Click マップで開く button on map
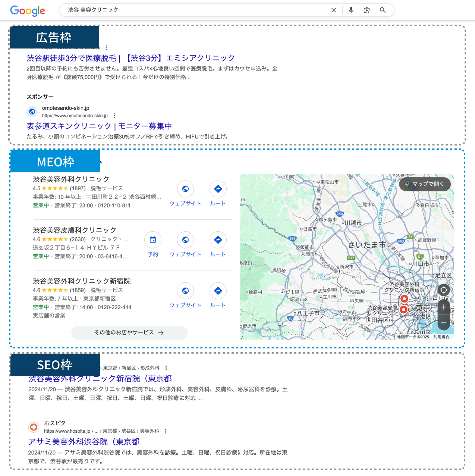Viewport: 475px width, 476px height. point(425,184)
